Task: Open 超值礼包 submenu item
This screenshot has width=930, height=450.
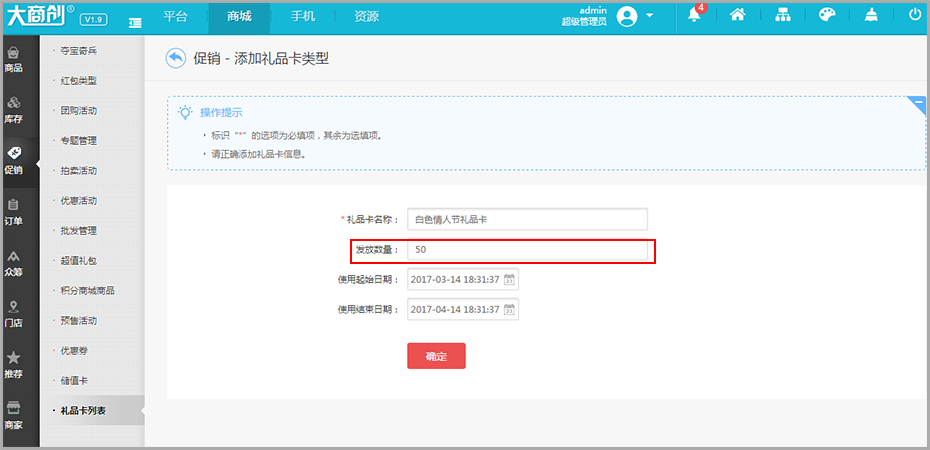Action: point(78,261)
